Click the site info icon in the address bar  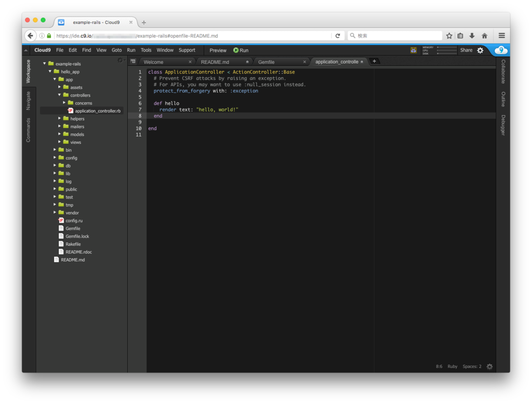(x=42, y=36)
